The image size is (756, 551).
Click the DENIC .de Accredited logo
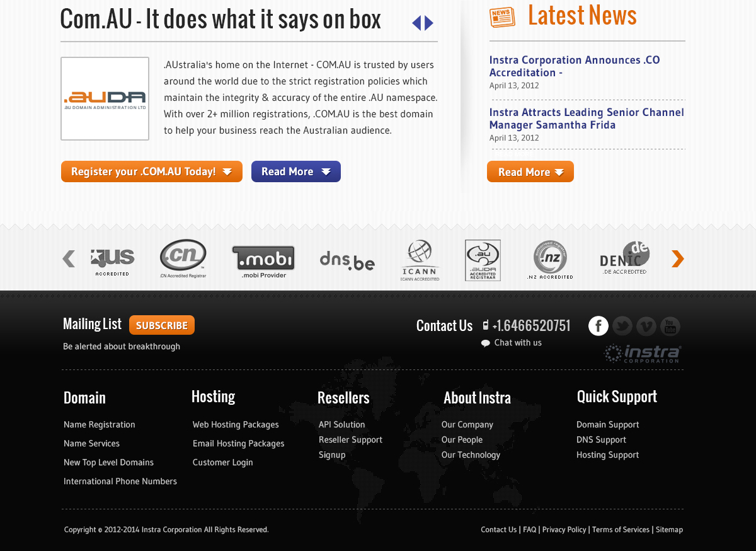click(x=624, y=258)
